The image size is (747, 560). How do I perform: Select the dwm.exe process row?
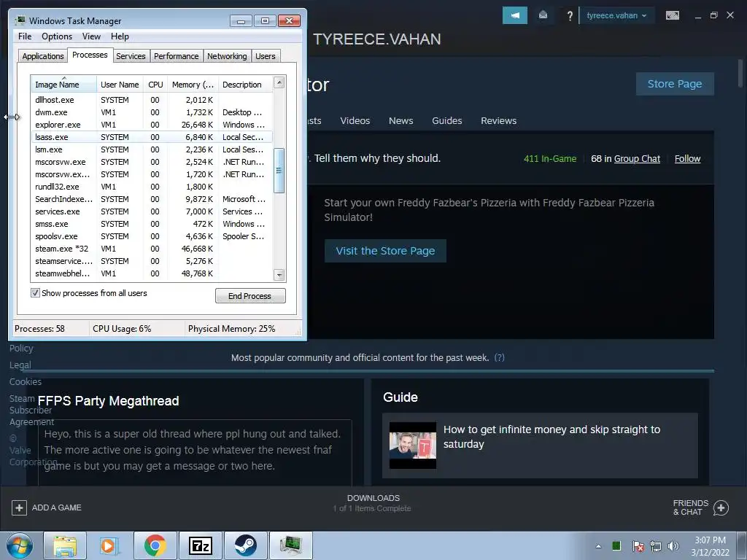(x=152, y=112)
